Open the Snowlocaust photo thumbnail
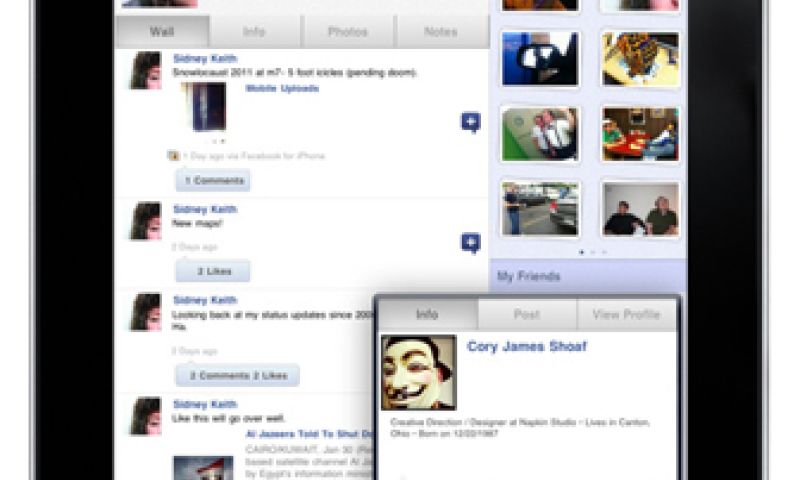Viewport: 800px width, 480px height. click(x=204, y=108)
